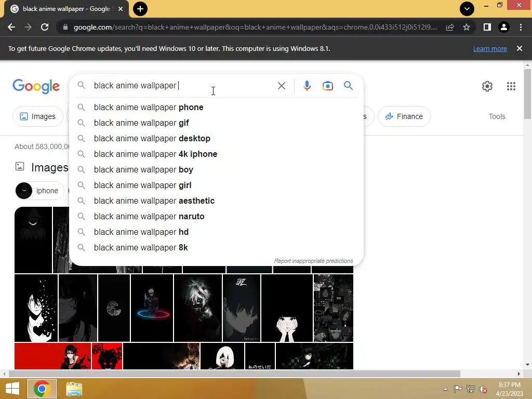Open the girl resting chin thumbnail
The height and width of the screenshot is (399, 532).
click(287, 308)
